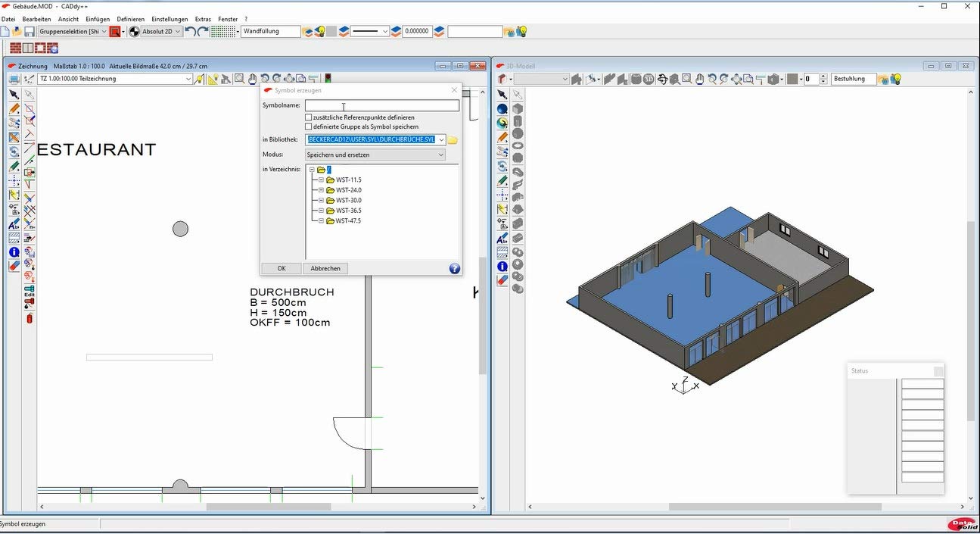Viewport: 980px width, 534px height.
Task: Click the Wandfüllung layer field
Action: [271, 32]
